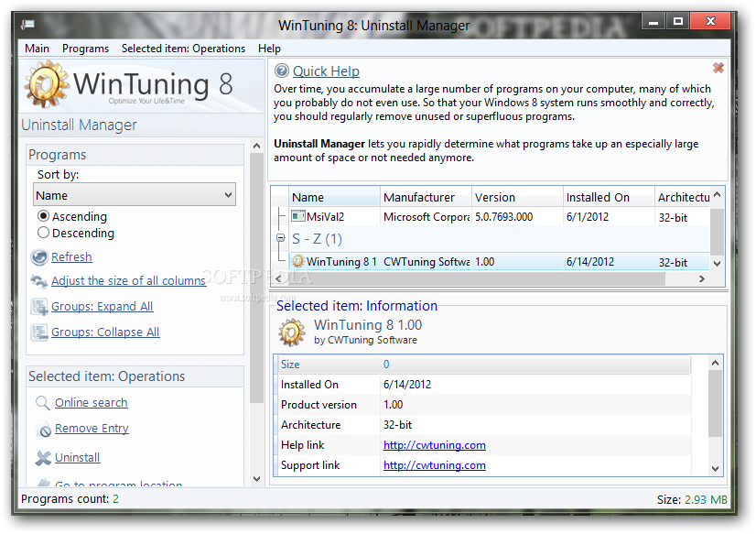Click the Online search link
The width and height of the screenshot is (756, 534).
[x=92, y=402]
